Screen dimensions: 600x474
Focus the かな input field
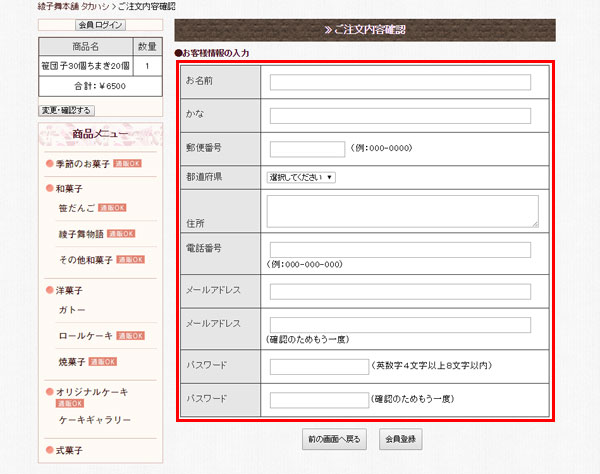pos(400,116)
